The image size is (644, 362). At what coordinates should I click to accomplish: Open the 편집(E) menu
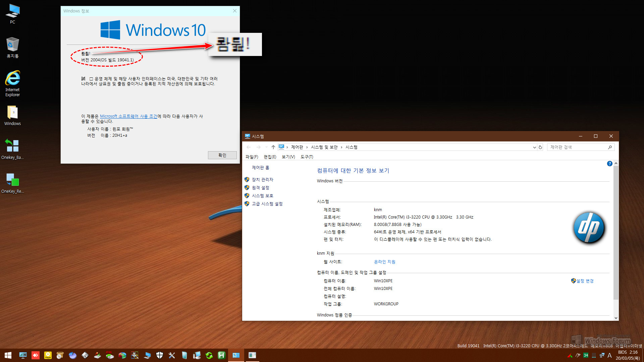click(x=270, y=157)
